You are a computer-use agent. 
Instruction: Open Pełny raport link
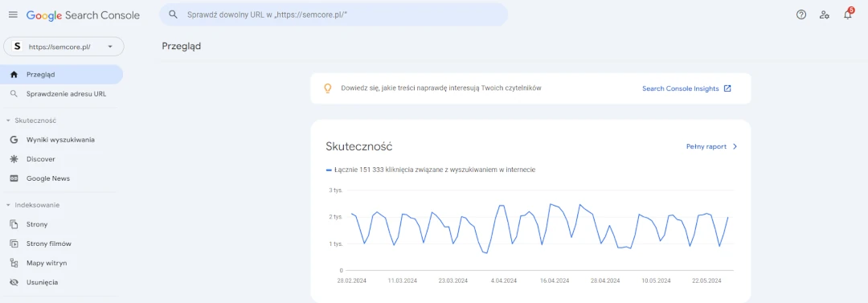click(706, 147)
